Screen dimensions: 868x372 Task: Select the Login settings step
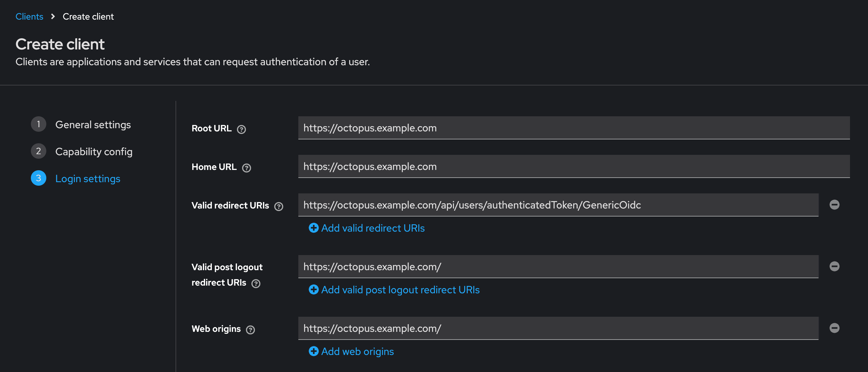point(88,178)
